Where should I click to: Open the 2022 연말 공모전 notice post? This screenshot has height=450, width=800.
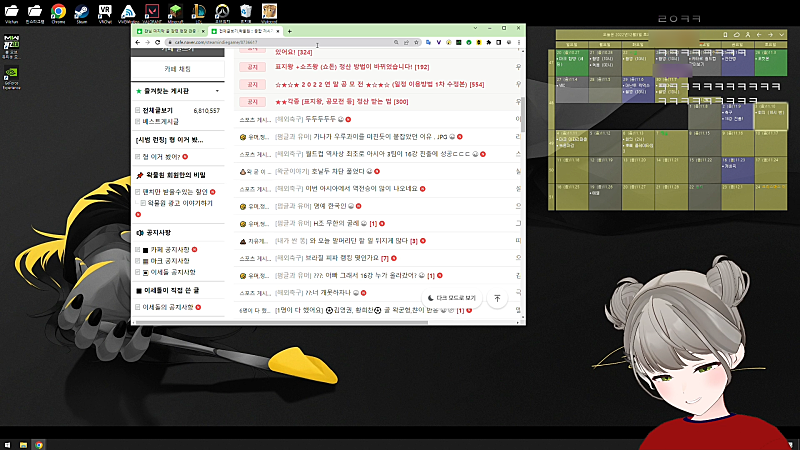tap(380, 84)
